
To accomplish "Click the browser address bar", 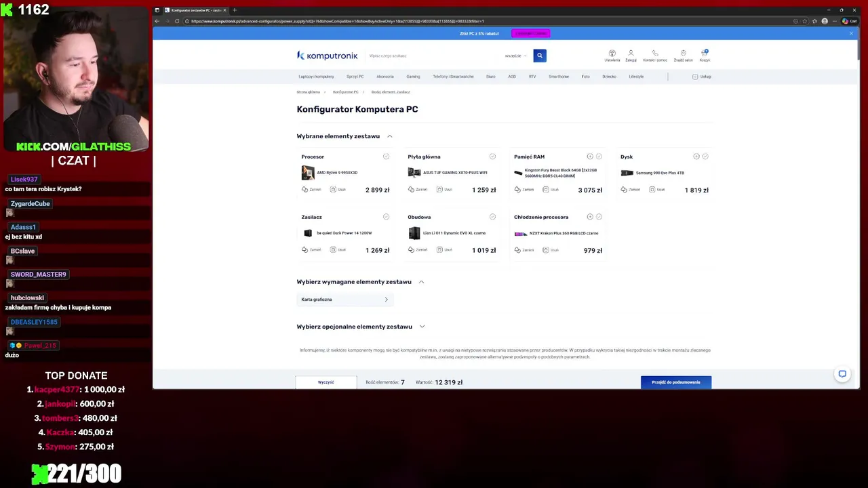I will [x=488, y=21].
